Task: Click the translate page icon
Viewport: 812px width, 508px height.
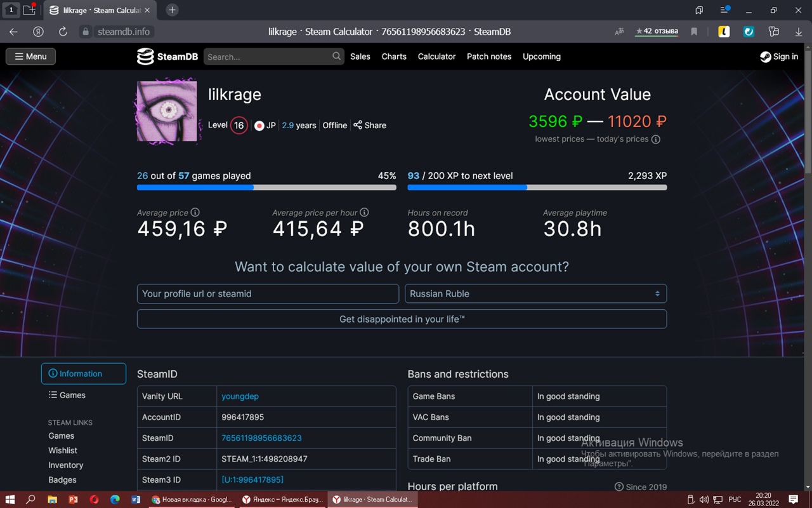Action: [x=619, y=32]
